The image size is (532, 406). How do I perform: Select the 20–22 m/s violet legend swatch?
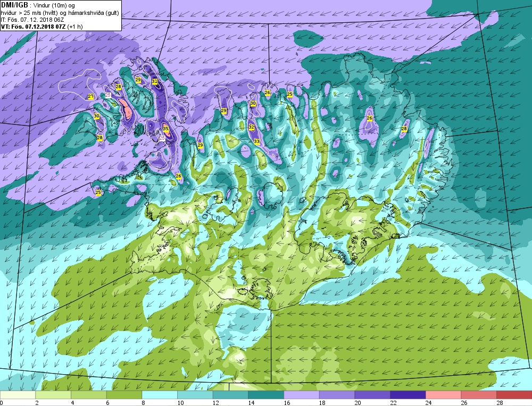[372, 395]
